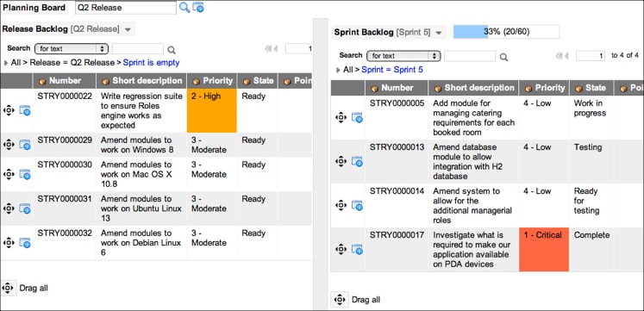Image resolution: width=644 pixels, height=311 pixels.
Task: Click 'Sprint = Sprint 5' filter link
Action: tap(391, 70)
